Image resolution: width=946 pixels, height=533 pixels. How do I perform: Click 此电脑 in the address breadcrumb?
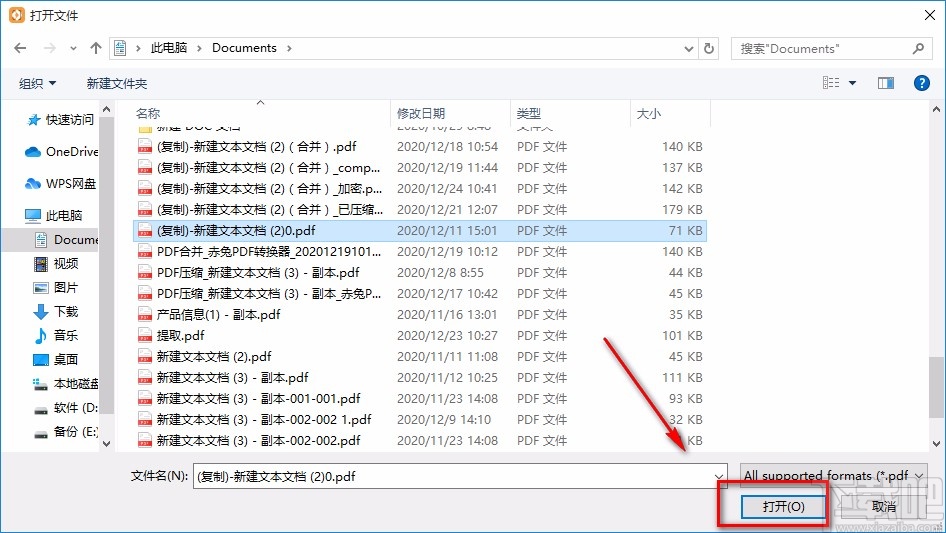168,48
